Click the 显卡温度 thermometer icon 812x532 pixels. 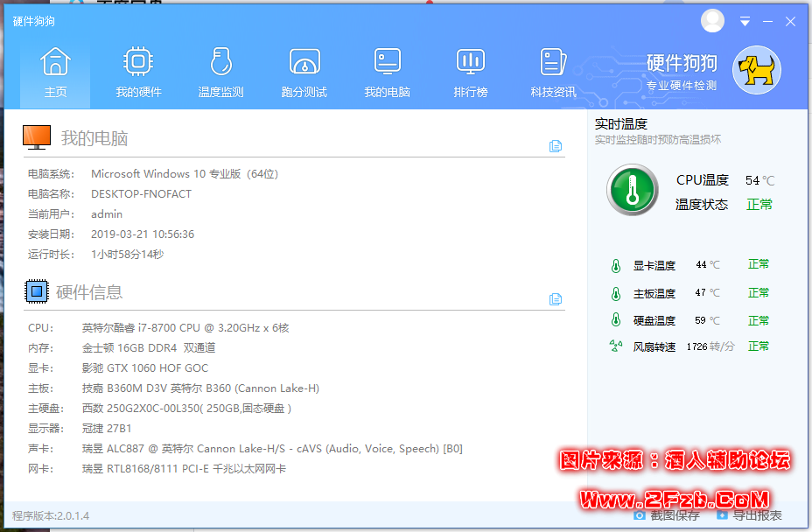pyautogui.click(x=615, y=265)
